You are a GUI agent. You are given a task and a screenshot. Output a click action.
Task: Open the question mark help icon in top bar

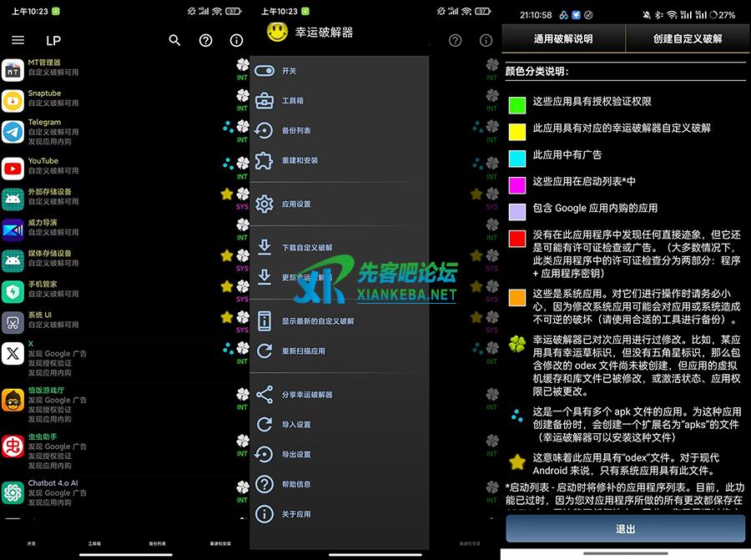point(205,40)
